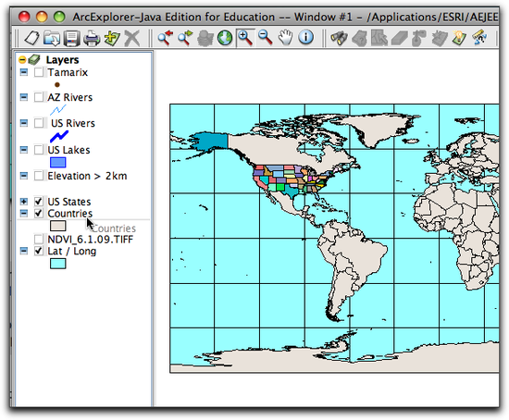Click the Print icon
509x420 pixels.
pos(92,38)
